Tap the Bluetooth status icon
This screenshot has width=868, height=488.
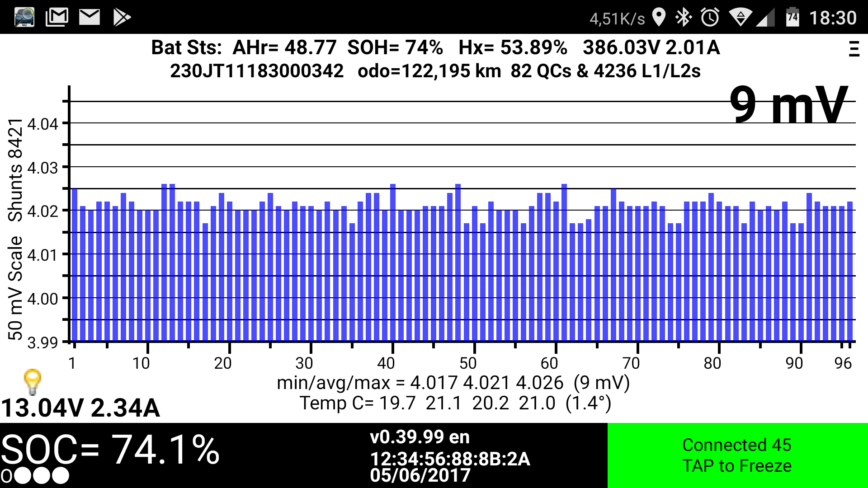pyautogui.click(x=684, y=18)
